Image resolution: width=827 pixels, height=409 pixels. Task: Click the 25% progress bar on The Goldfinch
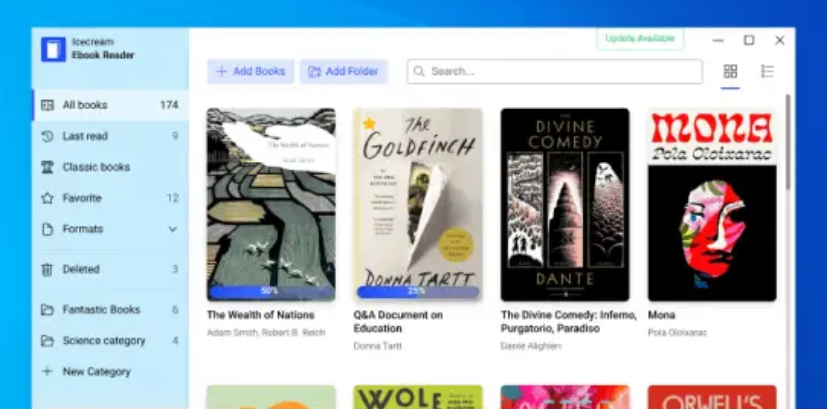click(418, 291)
